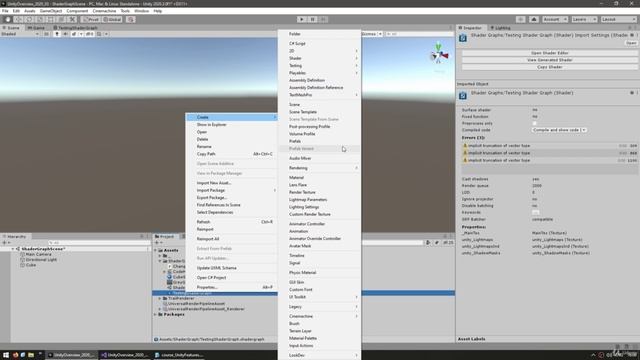The width and height of the screenshot is (640, 360).
Task: Select Cube in Hierarchy
Action: pos(31,265)
